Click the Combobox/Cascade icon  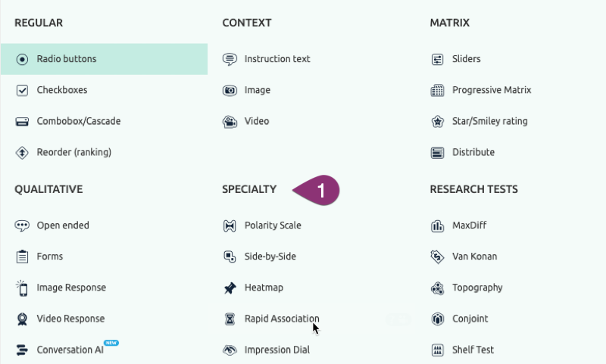(22, 121)
